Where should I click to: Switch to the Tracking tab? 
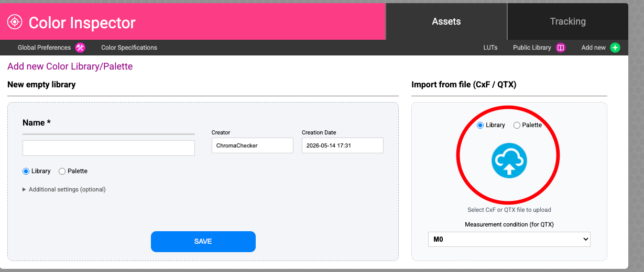coord(568,21)
